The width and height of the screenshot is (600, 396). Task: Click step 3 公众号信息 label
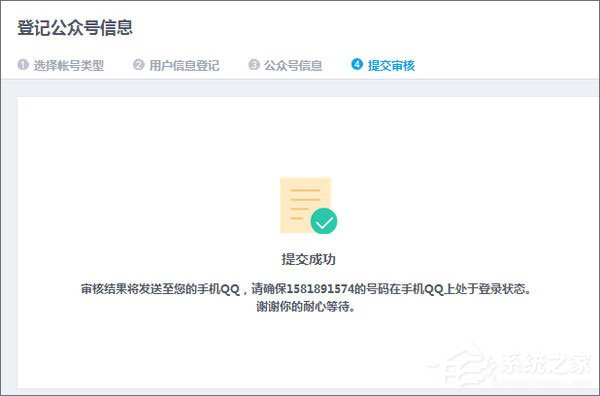tap(293, 65)
